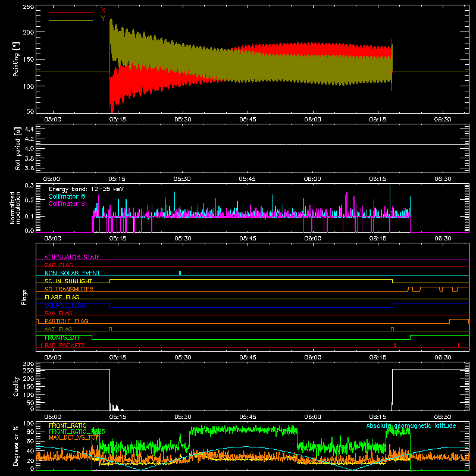Select the FRONTS_OFF flag label
476x476 pixels.
(x=62, y=337)
